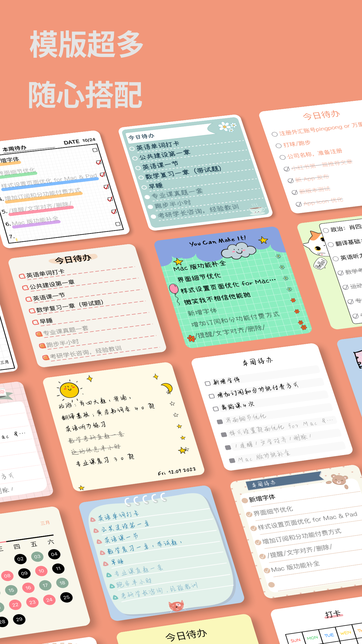362x644 pixels.
Task: Tap '微笑我不相信他能抛' on green card
Action: (x=217, y=298)
